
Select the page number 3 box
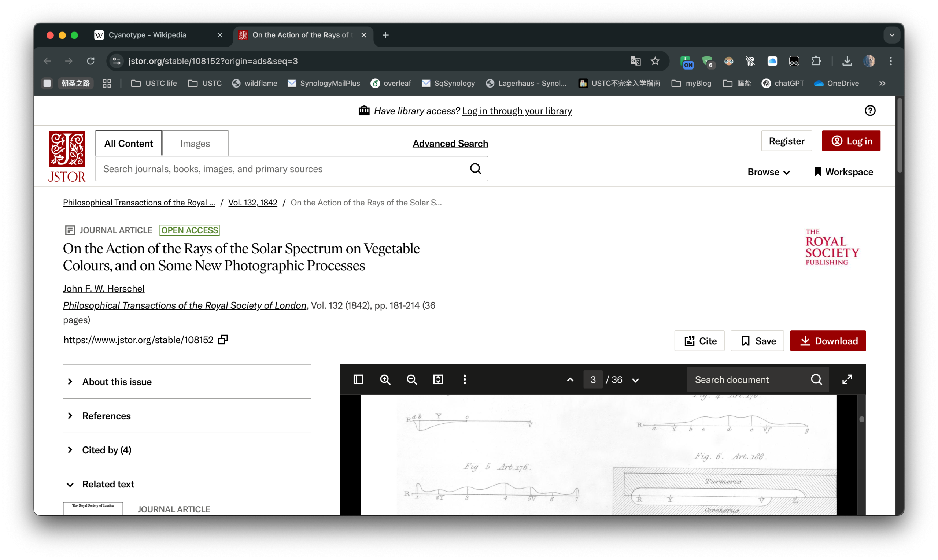click(592, 380)
